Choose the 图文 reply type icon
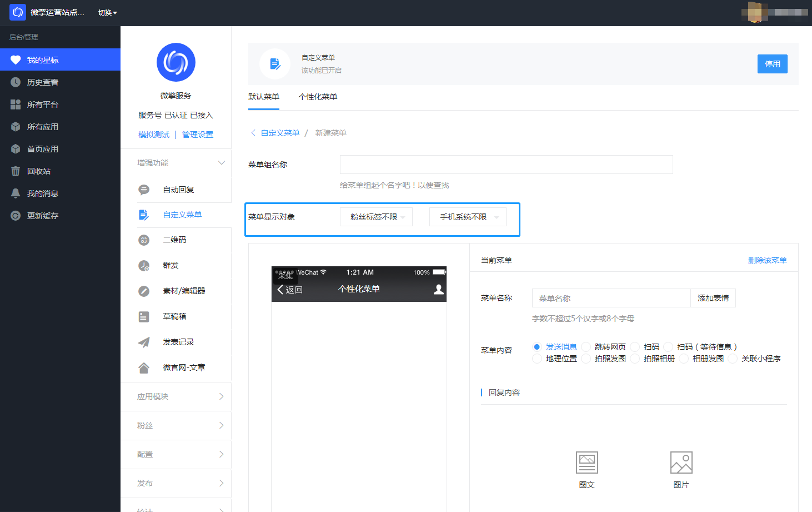The image size is (812, 512). tap(587, 463)
